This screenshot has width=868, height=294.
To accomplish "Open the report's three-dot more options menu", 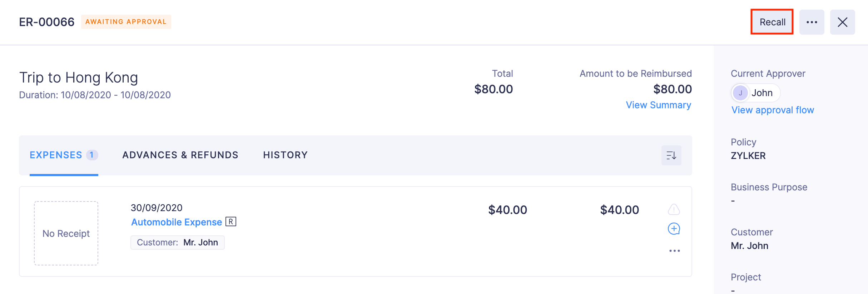I will 812,22.
